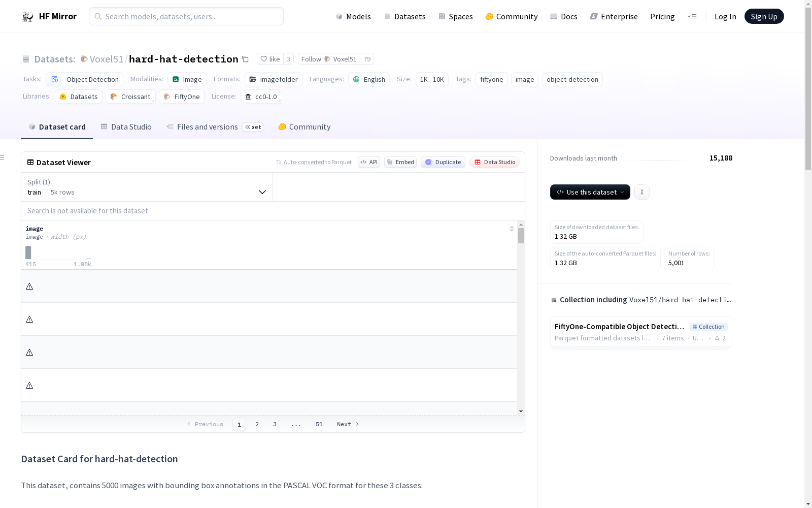
Task: Follow Voxel51
Action: click(x=329, y=59)
